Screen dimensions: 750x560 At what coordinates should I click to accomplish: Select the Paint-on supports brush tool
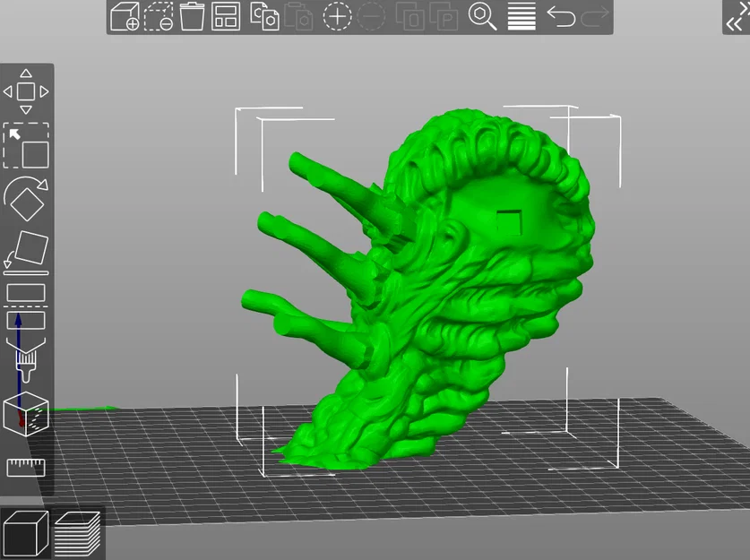(26, 359)
